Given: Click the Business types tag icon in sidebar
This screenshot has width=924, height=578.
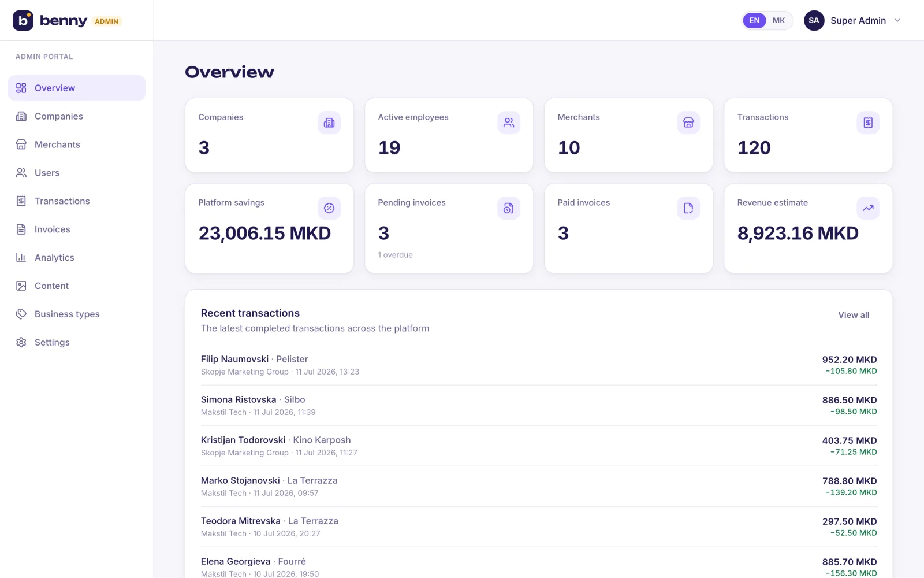Looking at the screenshot, I should click(x=21, y=314).
